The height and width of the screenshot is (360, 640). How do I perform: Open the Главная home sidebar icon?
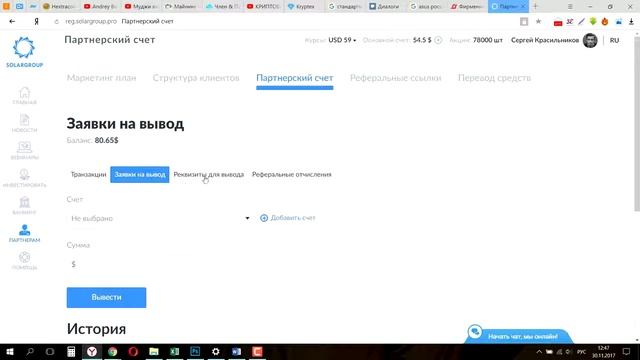24,96
